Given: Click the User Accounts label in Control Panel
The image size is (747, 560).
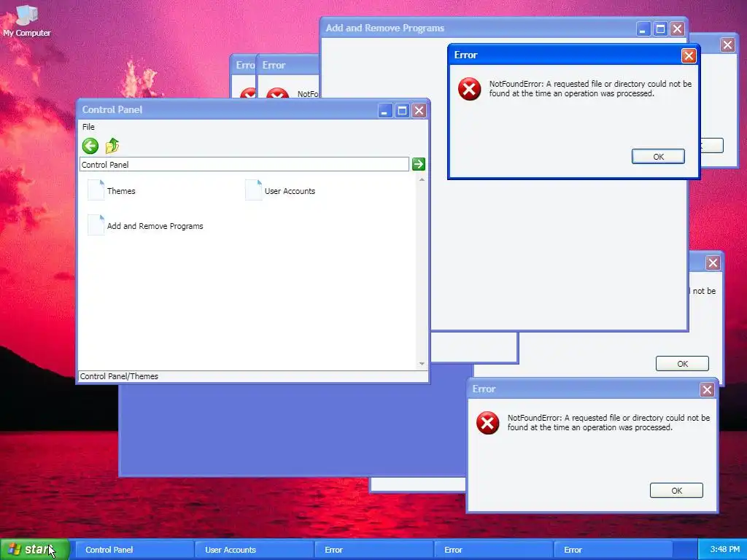Looking at the screenshot, I should [x=290, y=191].
